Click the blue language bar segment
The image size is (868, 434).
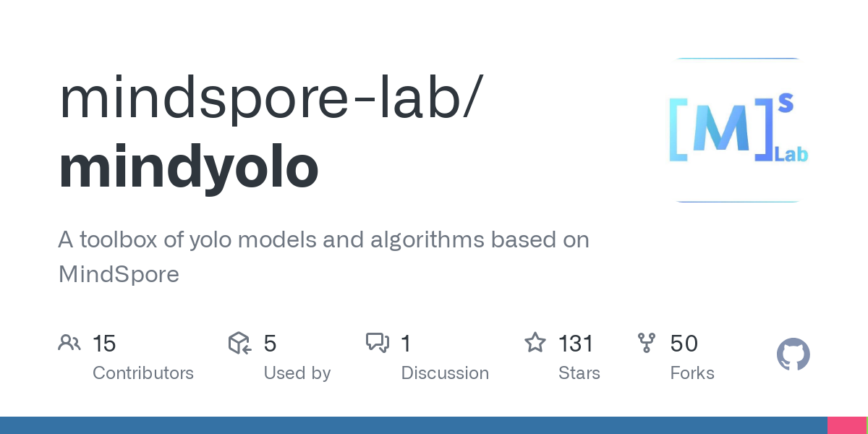coord(412,425)
